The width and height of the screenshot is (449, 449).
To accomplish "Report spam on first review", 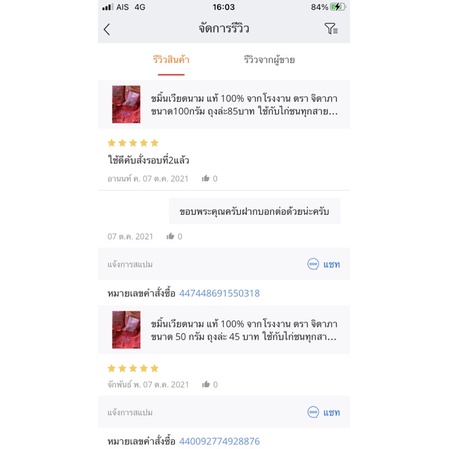I will click(130, 264).
